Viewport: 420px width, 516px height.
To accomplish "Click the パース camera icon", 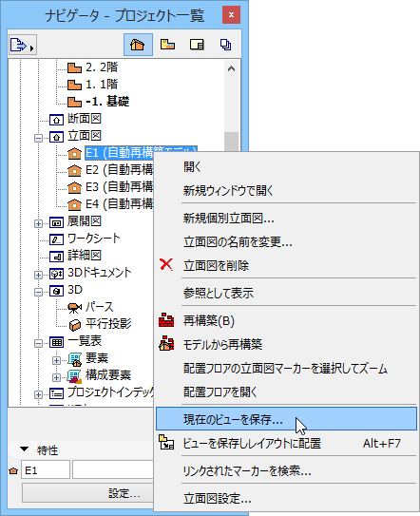I will pos(75,308).
